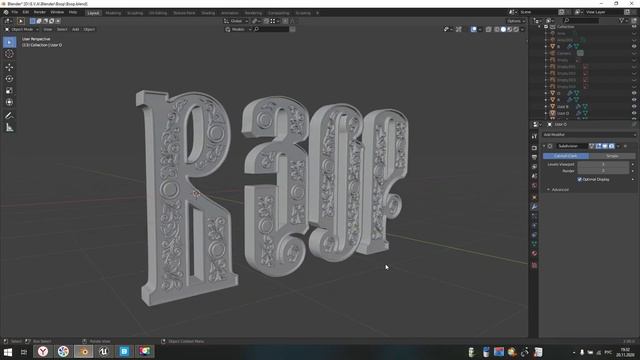The height and width of the screenshot is (360, 640).
Task: Open the Texture properties tab
Action: (x=534, y=265)
